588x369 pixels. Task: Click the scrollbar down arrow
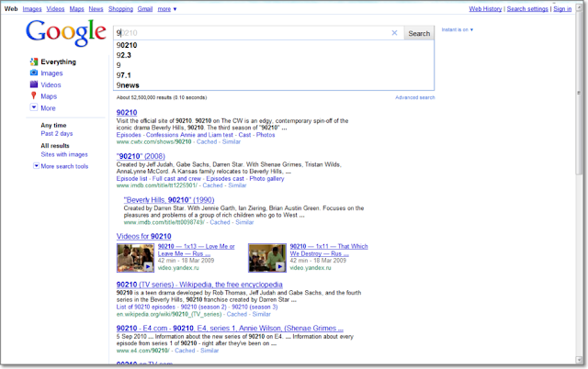579,361
